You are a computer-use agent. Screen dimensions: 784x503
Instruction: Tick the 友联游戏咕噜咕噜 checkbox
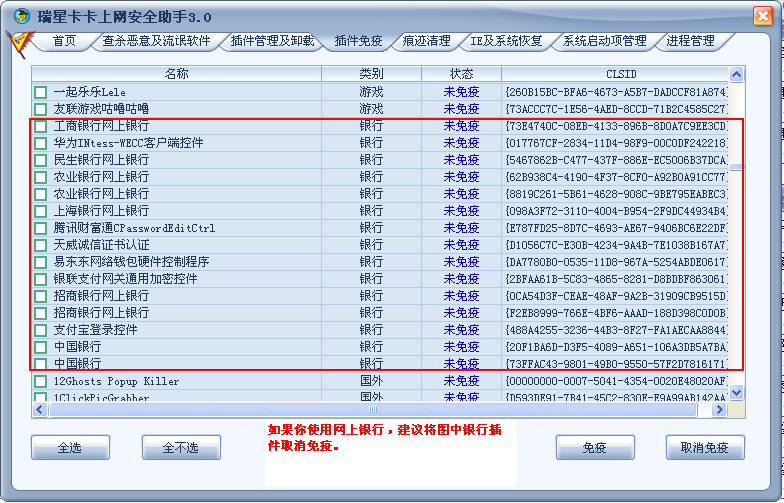40,109
